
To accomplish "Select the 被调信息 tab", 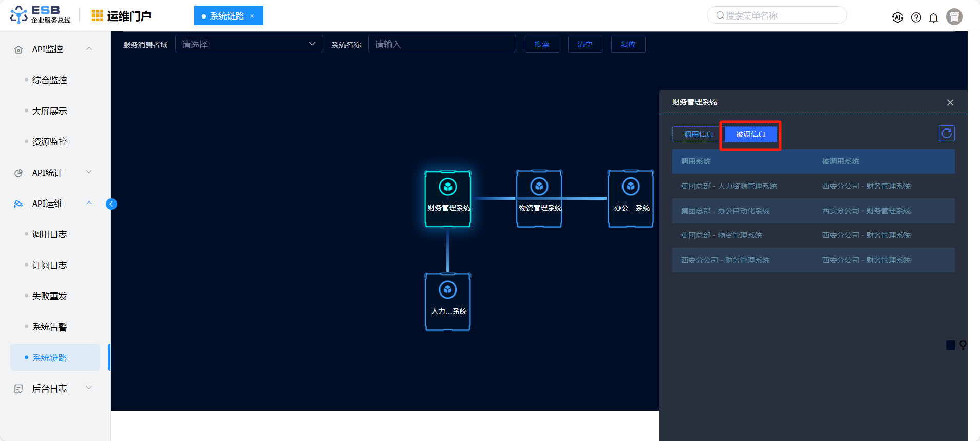I will point(750,134).
